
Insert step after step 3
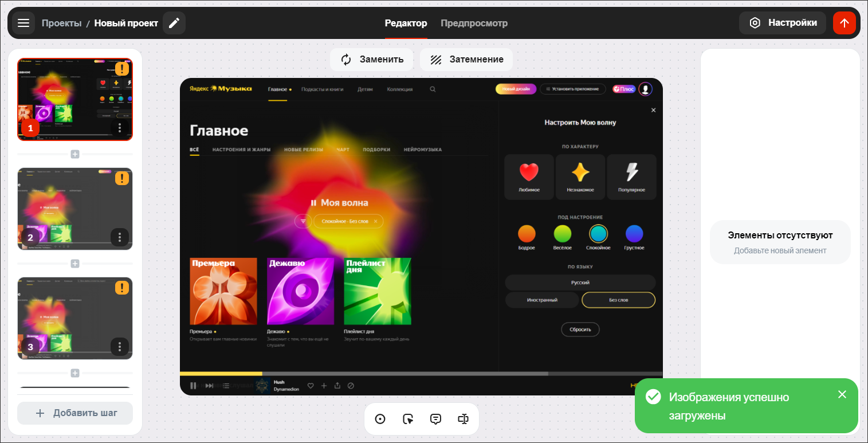(x=75, y=373)
